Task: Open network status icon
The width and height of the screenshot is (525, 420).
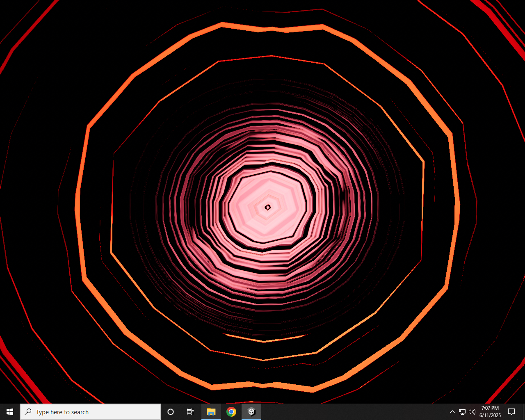Action: [x=462, y=412]
